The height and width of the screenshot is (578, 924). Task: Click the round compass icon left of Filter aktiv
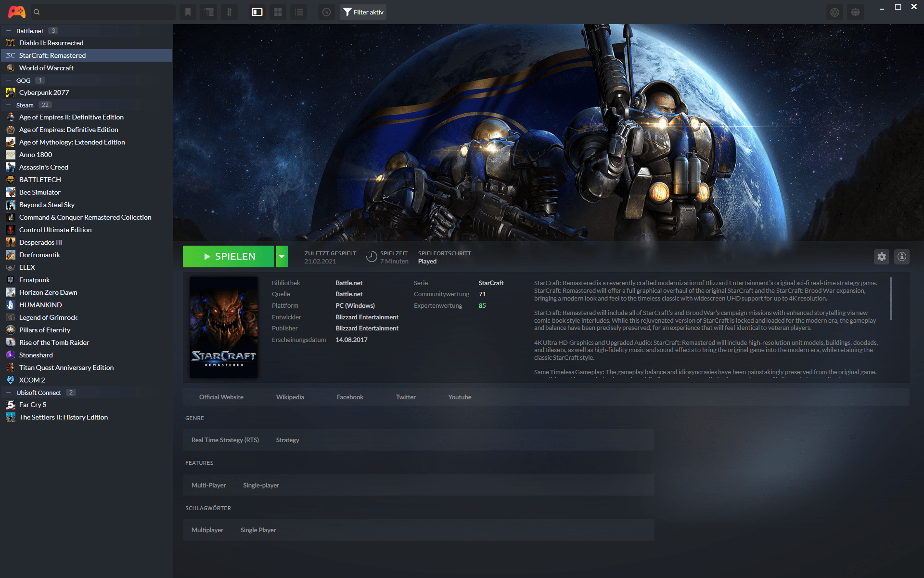327,12
